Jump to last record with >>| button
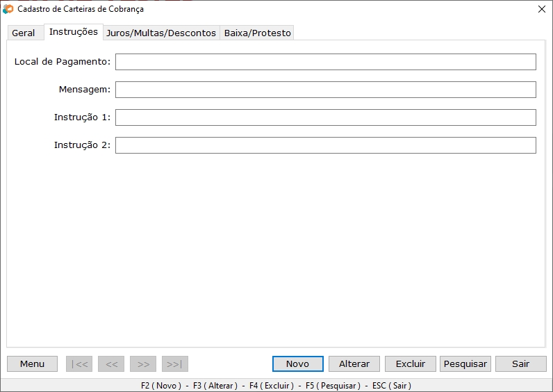 tap(175, 364)
